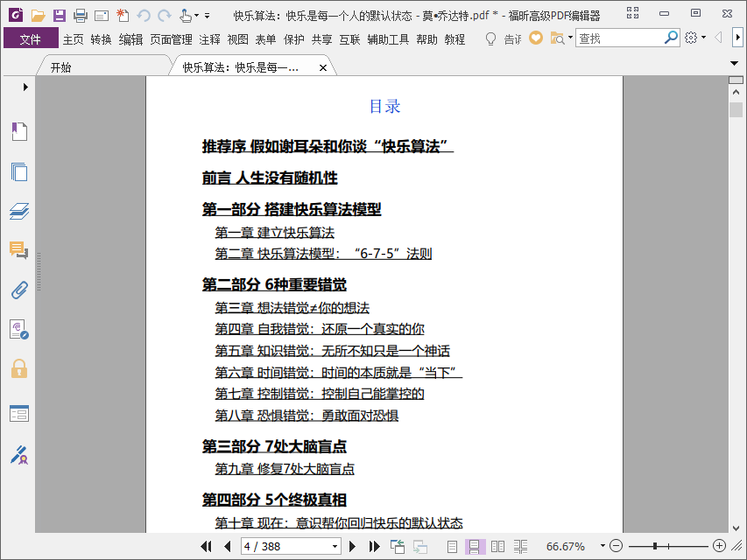The image size is (747, 560).
Task: Open the folder search dropdown arrow
Action: click(x=570, y=38)
